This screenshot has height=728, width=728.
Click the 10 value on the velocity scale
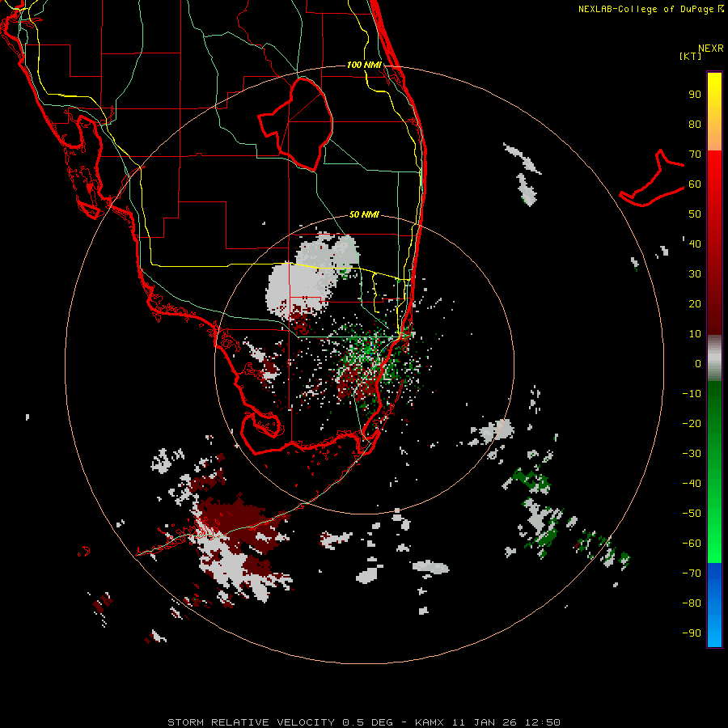(695, 334)
